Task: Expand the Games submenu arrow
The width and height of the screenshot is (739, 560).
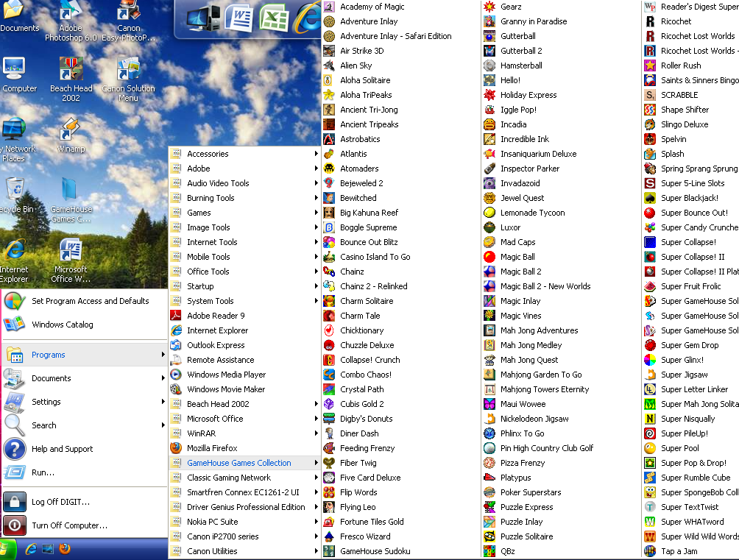Action: point(316,213)
